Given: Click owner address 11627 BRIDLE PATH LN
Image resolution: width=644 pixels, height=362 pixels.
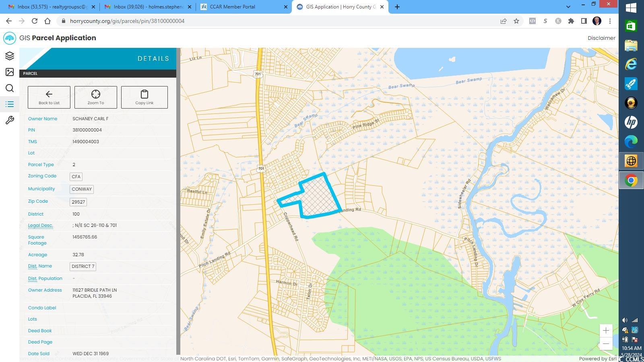Looking at the screenshot, I should click(95, 290).
